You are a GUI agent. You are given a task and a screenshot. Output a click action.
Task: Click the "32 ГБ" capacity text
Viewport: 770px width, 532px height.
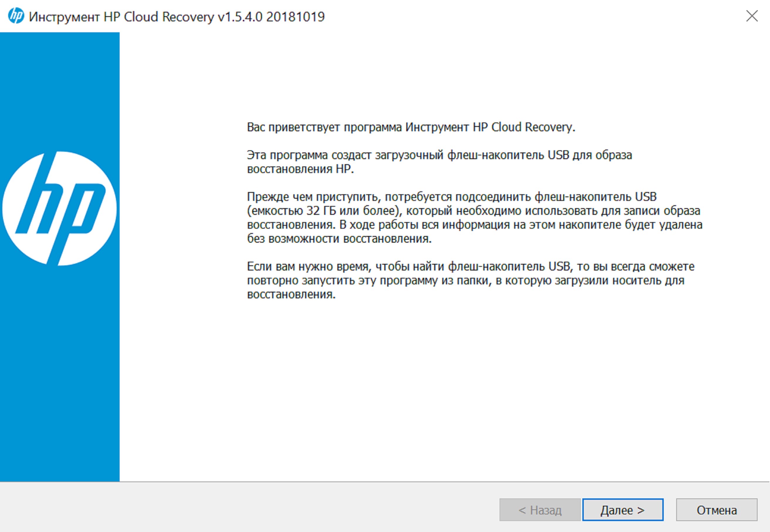click(x=321, y=211)
